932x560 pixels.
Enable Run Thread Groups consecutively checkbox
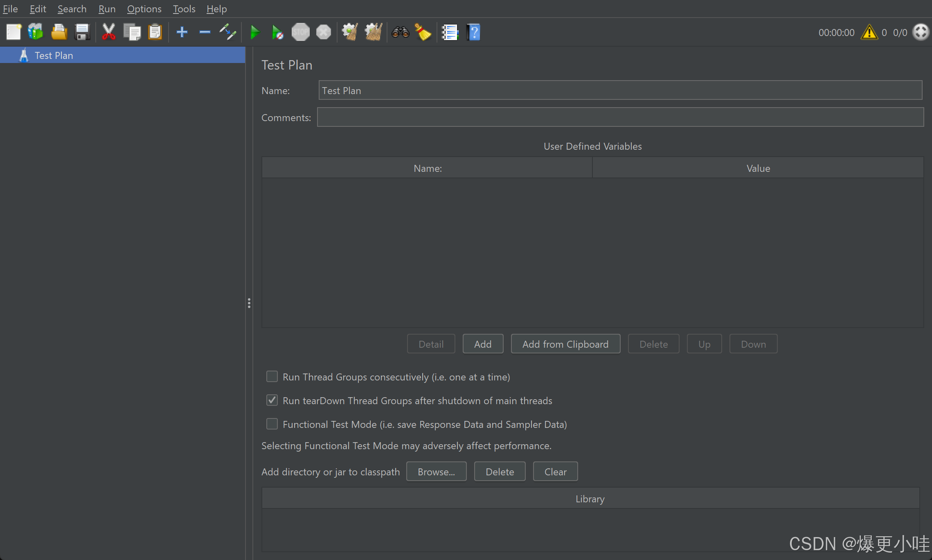pyautogui.click(x=272, y=376)
